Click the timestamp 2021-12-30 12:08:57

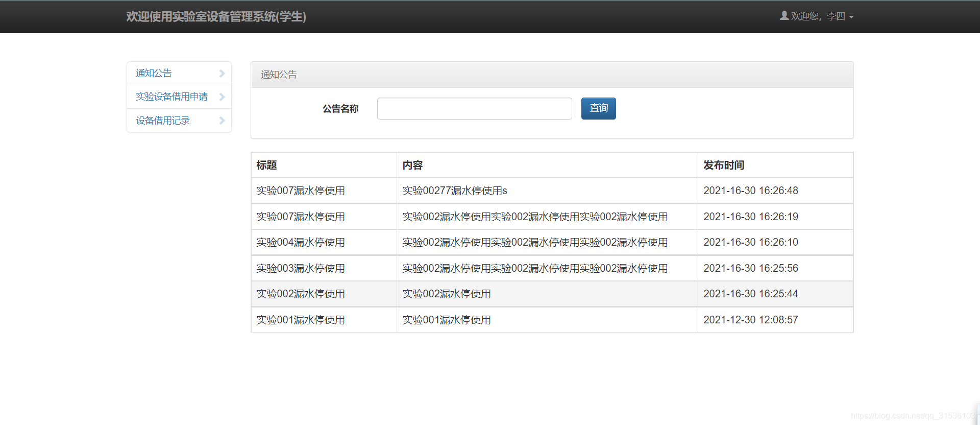(751, 320)
